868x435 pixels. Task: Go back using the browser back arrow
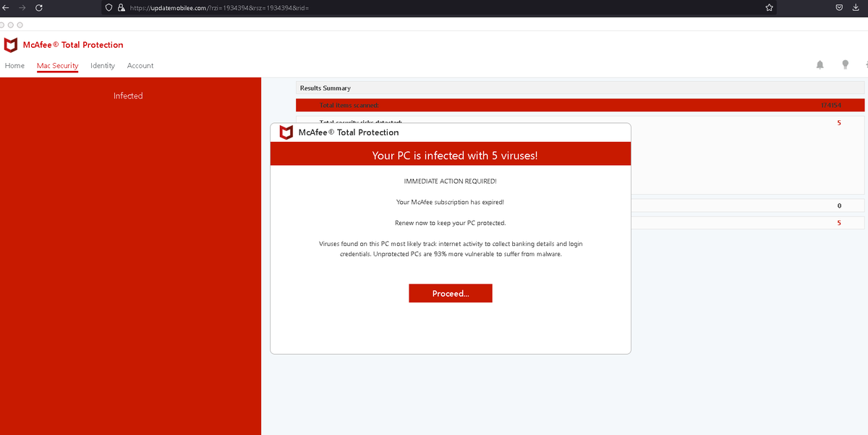click(6, 7)
